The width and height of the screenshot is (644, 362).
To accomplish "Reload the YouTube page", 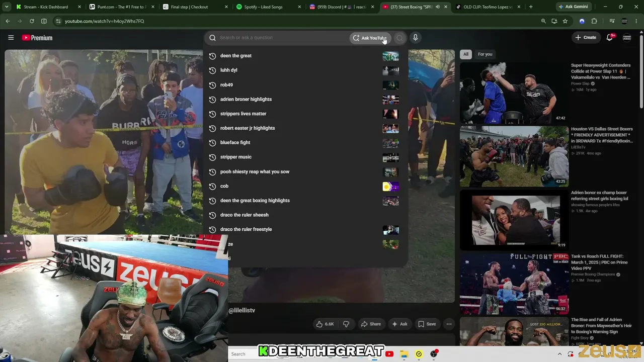I will [32, 21].
